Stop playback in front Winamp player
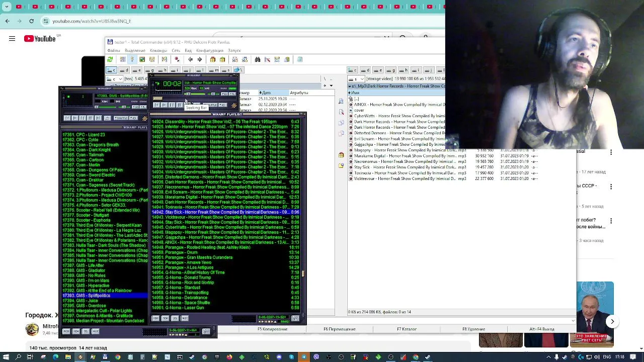The width and height of the screenshot is (644, 362). [180, 105]
